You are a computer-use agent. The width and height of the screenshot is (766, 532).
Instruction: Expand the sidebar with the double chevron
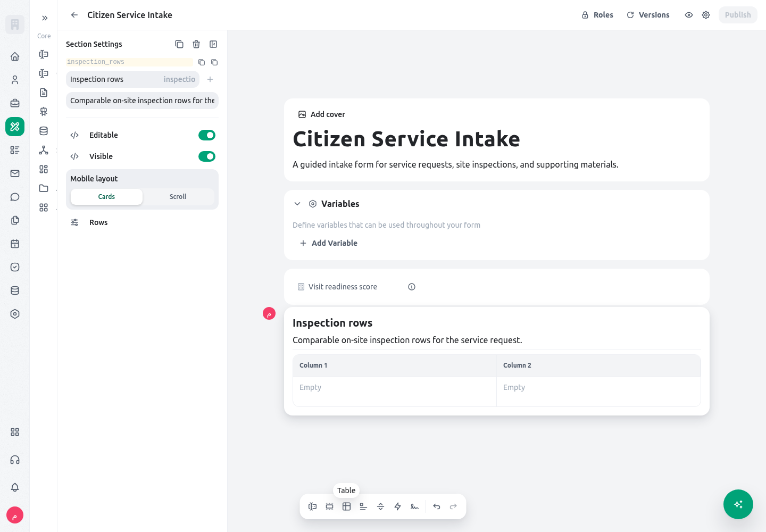click(x=45, y=18)
